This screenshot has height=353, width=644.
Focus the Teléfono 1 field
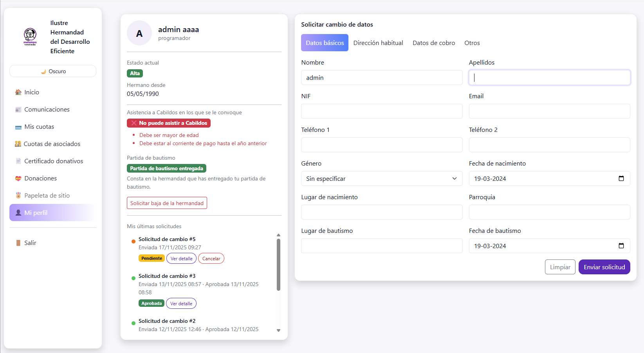(382, 145)
